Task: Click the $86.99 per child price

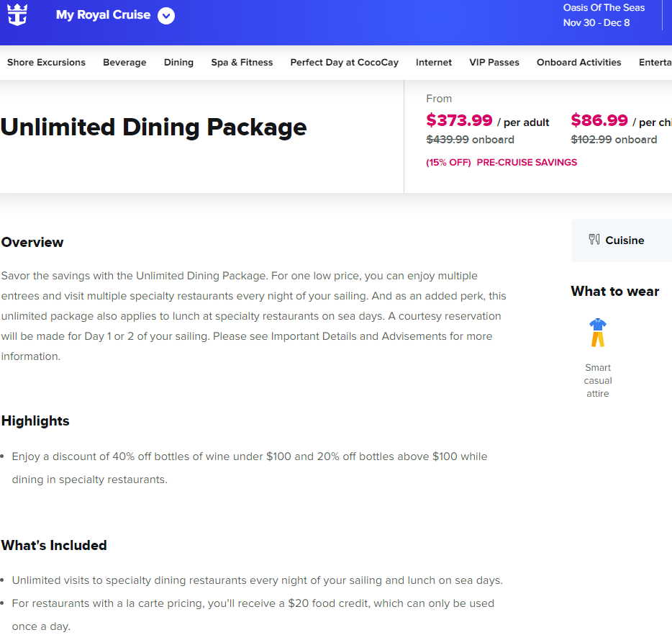Action: tap(621, 121)
